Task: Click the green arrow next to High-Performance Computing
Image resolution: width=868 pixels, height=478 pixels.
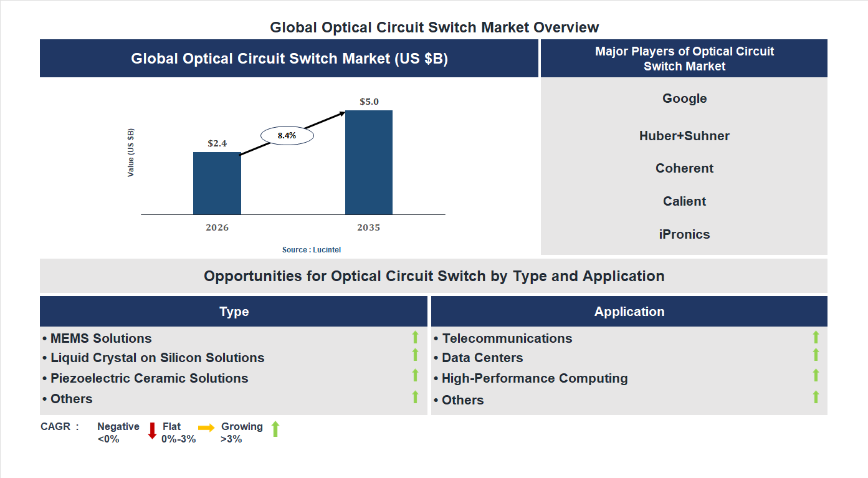Action: tap(816, 376)
